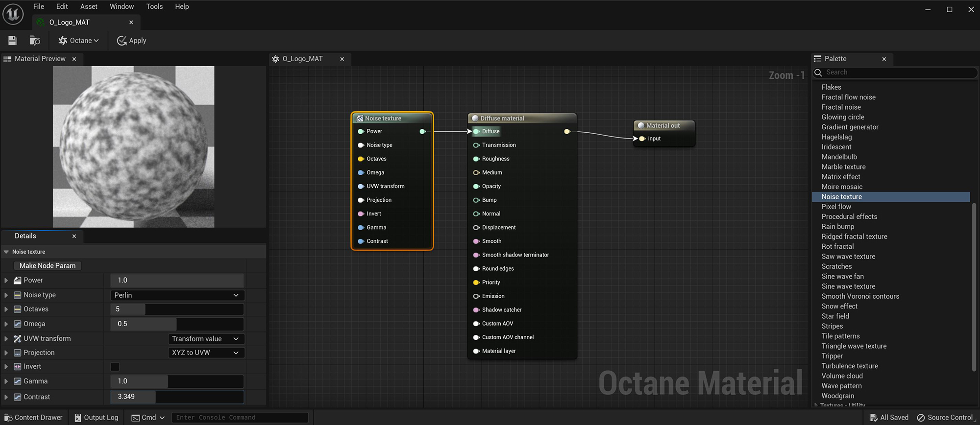Expand the Power property row
Image resolution: width=980 pixels, height=425 pixels.
click(6, 281)
